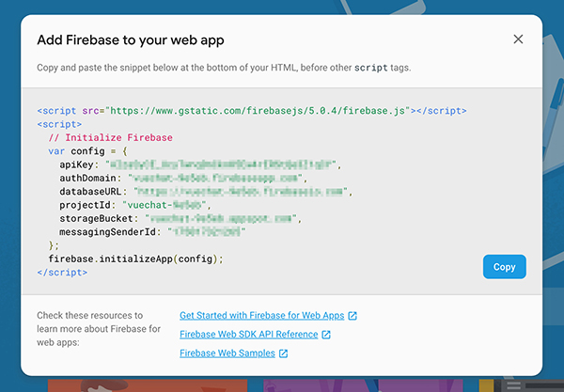Click the 'var config = {' line
This screenshot has width=564, height=392.
87,151
